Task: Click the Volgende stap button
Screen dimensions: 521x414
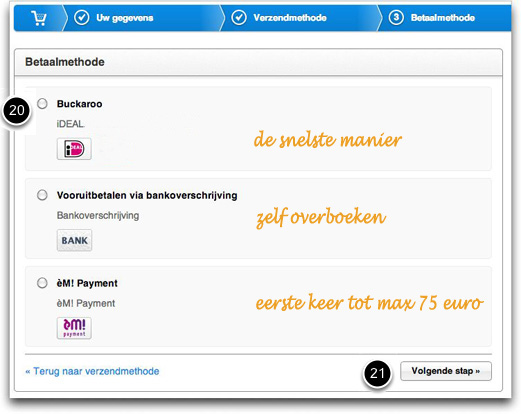Action: coord(446,371)
